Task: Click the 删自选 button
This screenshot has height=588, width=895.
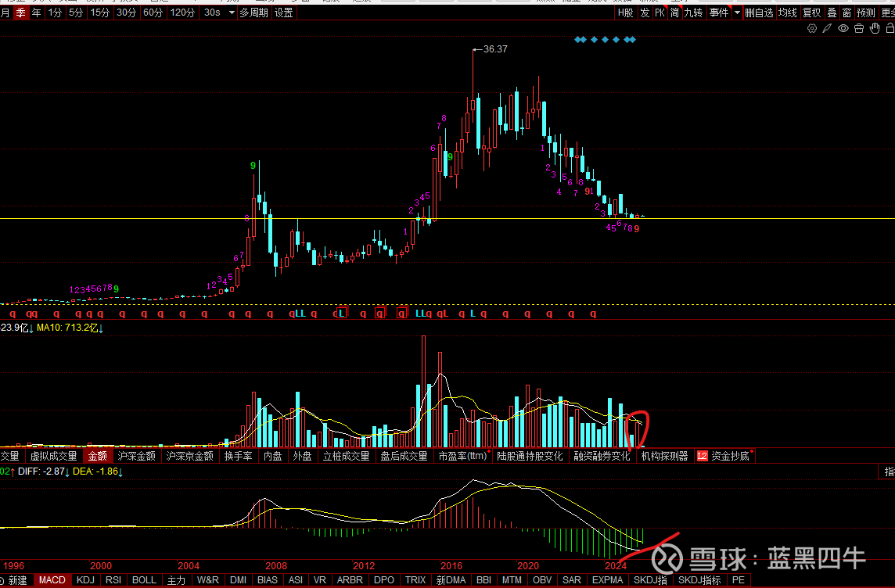Action: [x=758, y=13]
